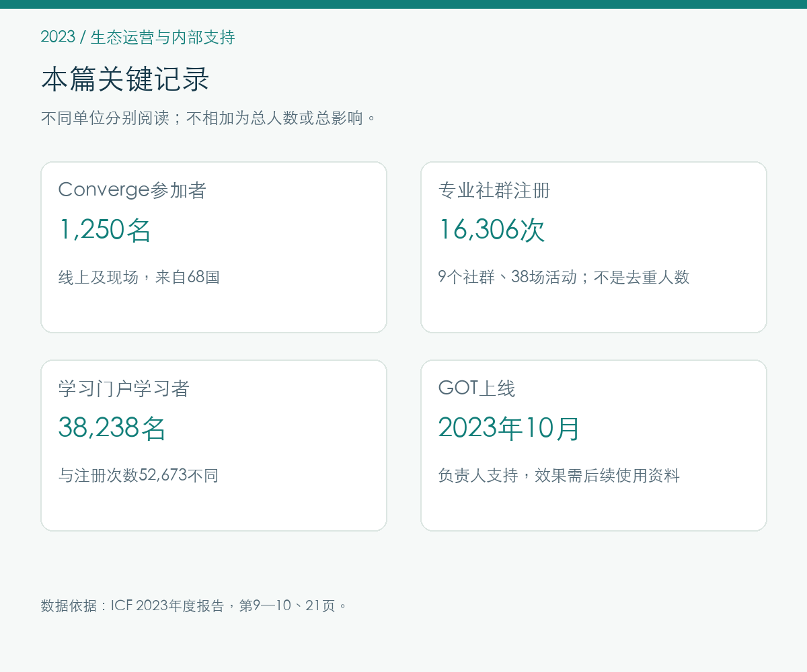Screen dimensions: 807x672
Task: Click the note '与注册次数52,673不同'
Action: tap(139, 475)
